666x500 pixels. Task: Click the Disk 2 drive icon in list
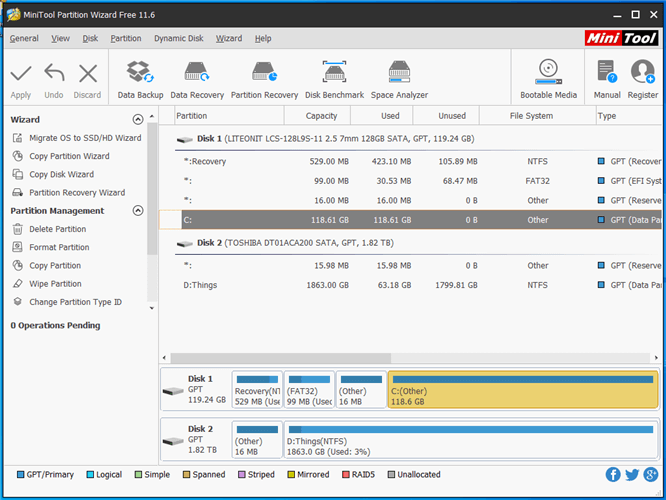(185, 244)
